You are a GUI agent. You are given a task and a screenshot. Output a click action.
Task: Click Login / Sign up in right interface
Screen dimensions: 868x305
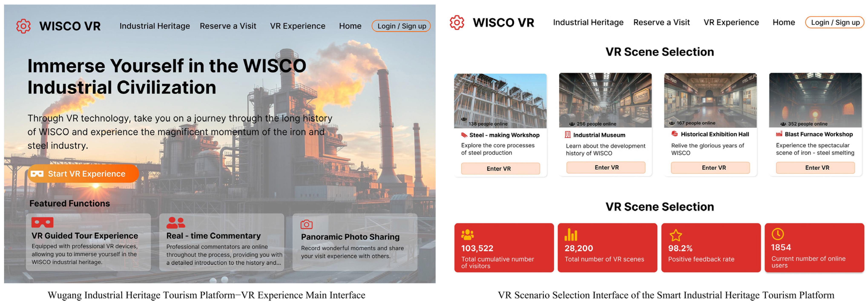pyautogui.click(x=835, y=22)
